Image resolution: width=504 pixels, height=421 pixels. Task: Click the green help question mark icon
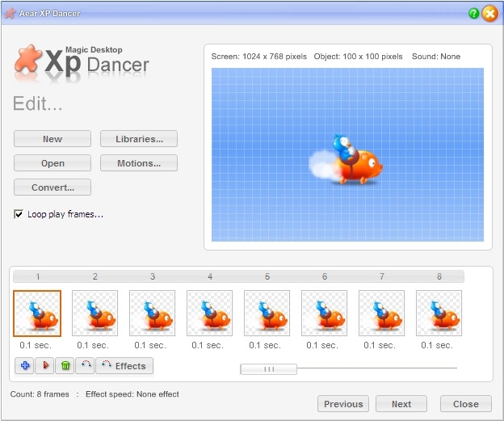point(474,14)
